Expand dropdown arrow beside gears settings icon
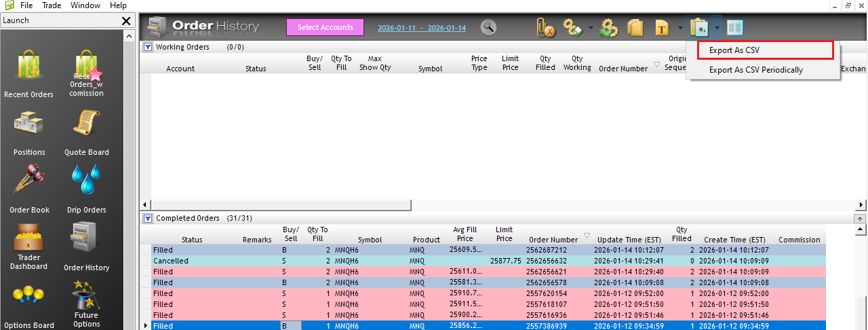 [591, 29]
